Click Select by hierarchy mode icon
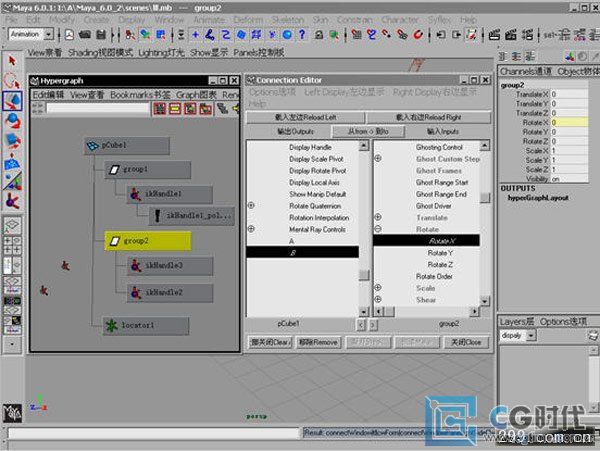The width and height of the screenshot is (600, 451). [x=130, y=35]
